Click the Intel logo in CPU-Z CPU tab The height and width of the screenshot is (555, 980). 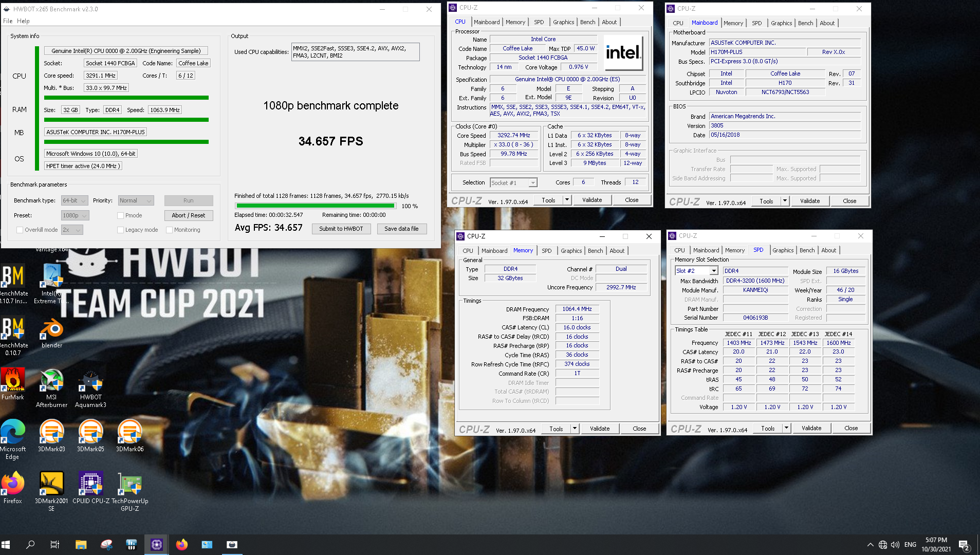(x=623, y=52)
